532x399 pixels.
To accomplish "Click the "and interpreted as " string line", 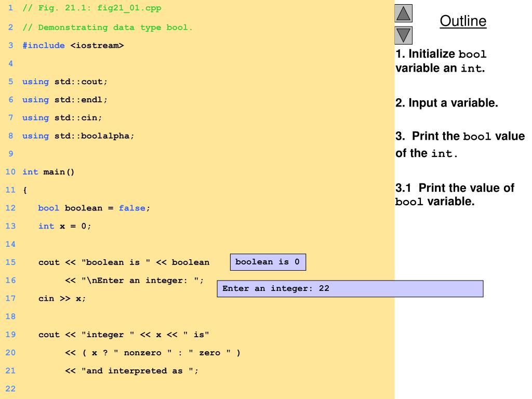I will [x=131, y=371].
